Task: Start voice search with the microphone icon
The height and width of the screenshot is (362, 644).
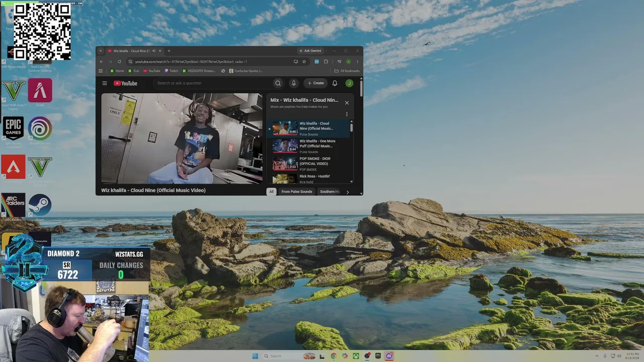Action: coord(294,83)
